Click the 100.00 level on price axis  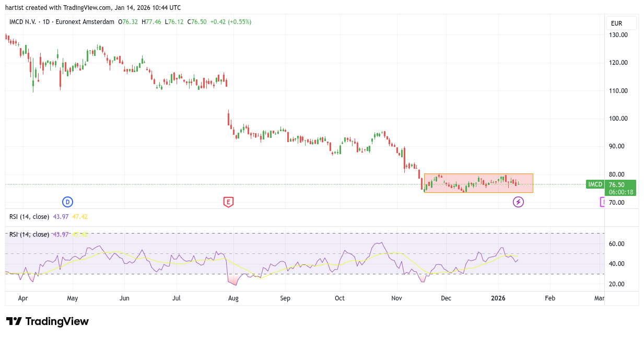coord(618,119)
